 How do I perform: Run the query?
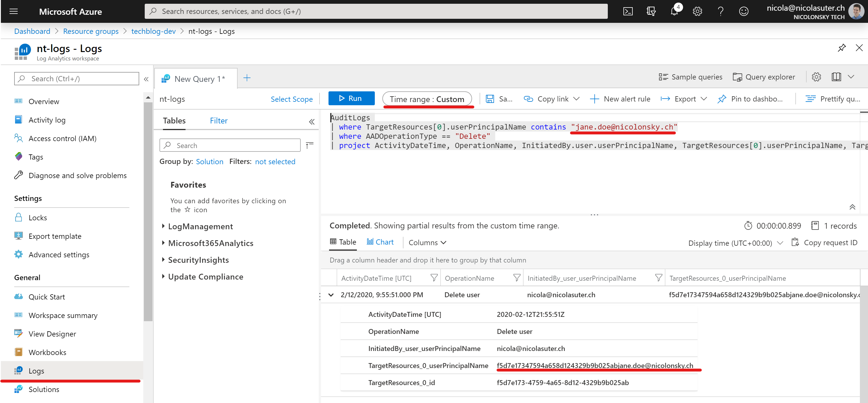[x=351, y=98]
